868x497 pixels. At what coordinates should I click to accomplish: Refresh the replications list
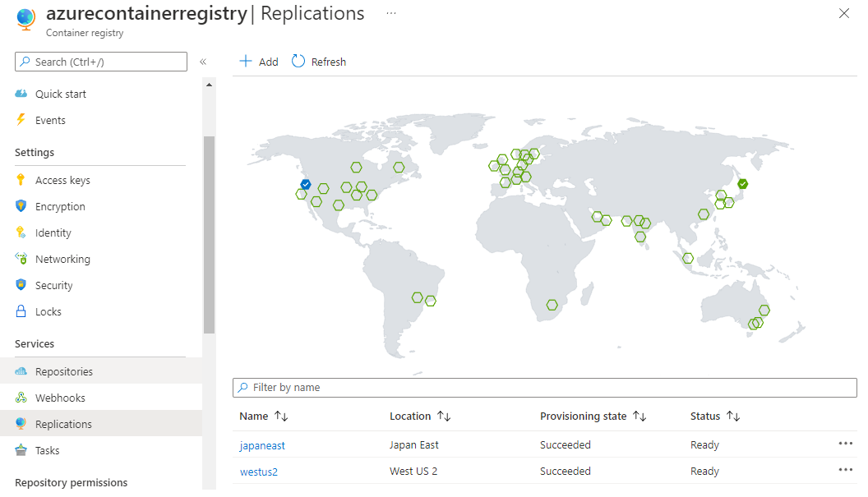319,62
